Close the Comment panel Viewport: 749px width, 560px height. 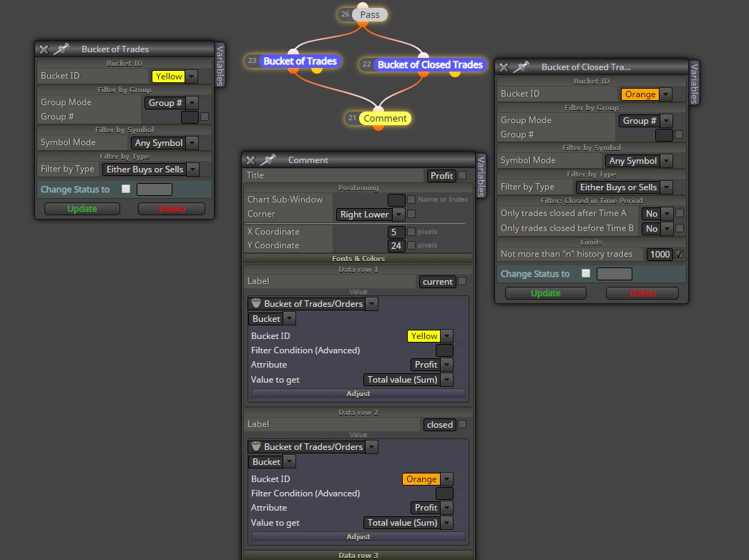coord(250,160)
